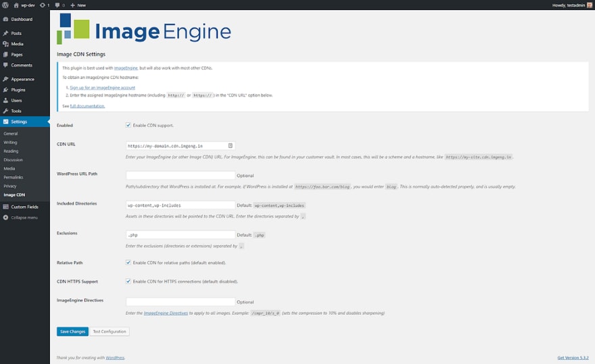The height and width of the screenshot is (364, 595).
Task: Click the Howdy, testadmin account text
Action: [569, 5]
